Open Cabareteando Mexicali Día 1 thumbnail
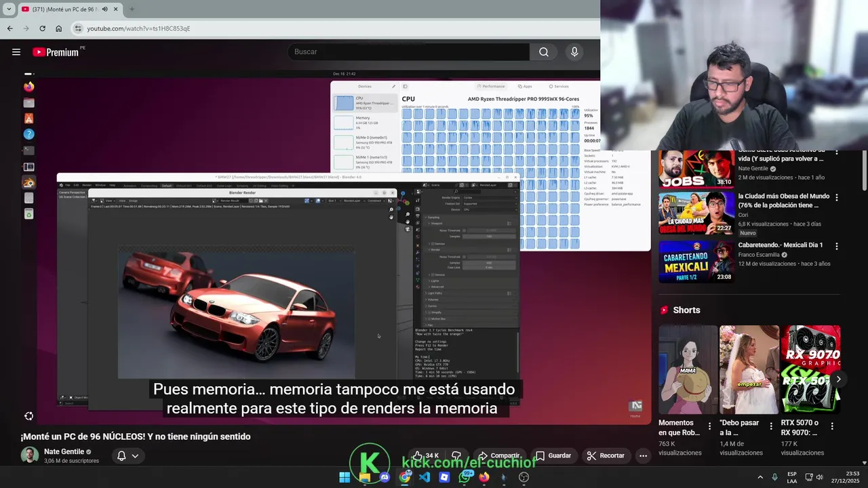 (696, 262)
